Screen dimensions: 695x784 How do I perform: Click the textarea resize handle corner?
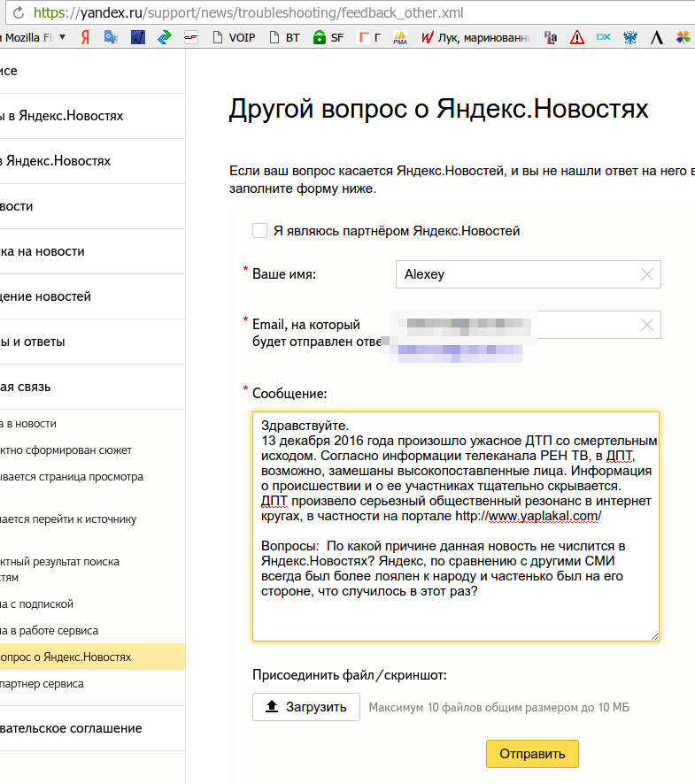point(654,636)
